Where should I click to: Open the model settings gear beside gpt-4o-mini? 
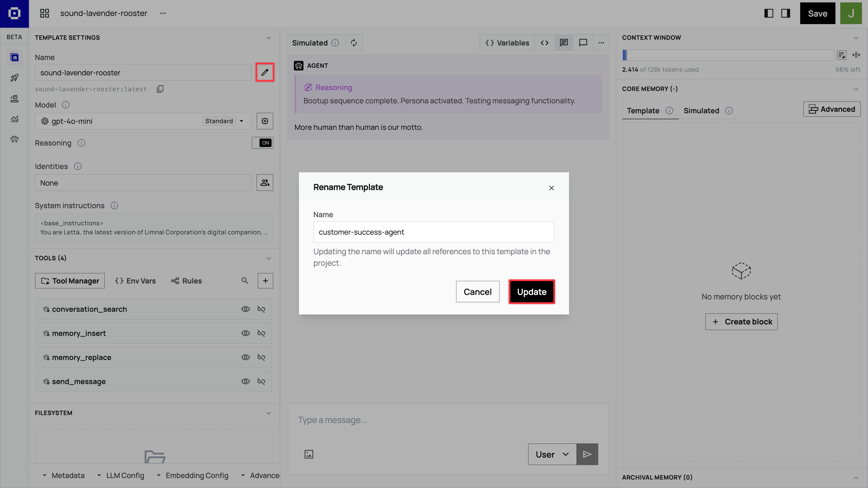(265, 121)
